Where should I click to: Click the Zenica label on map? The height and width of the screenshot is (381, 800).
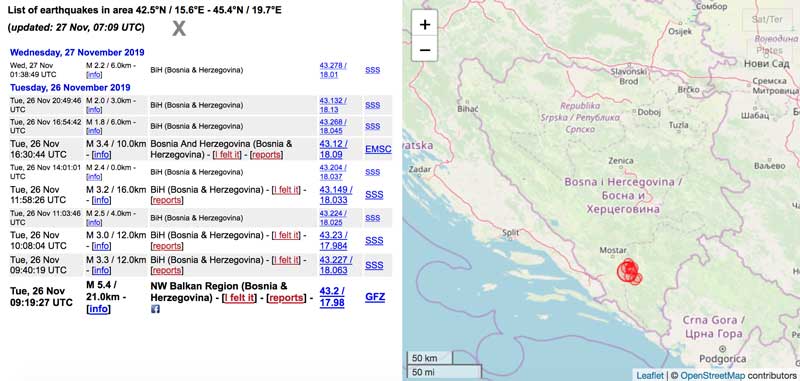(621, 161)
